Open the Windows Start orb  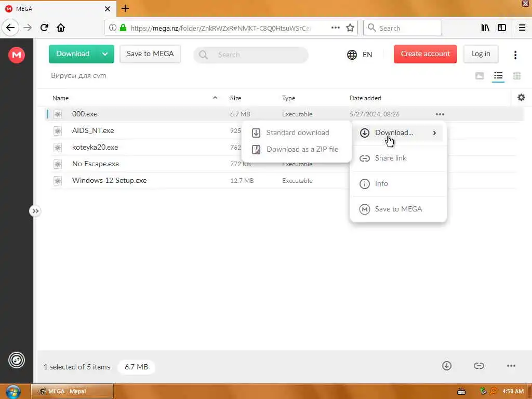tap(12, 392)
